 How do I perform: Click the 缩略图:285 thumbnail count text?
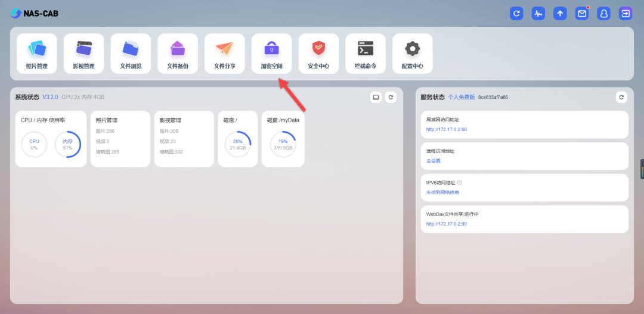click(x=107, y=152)
